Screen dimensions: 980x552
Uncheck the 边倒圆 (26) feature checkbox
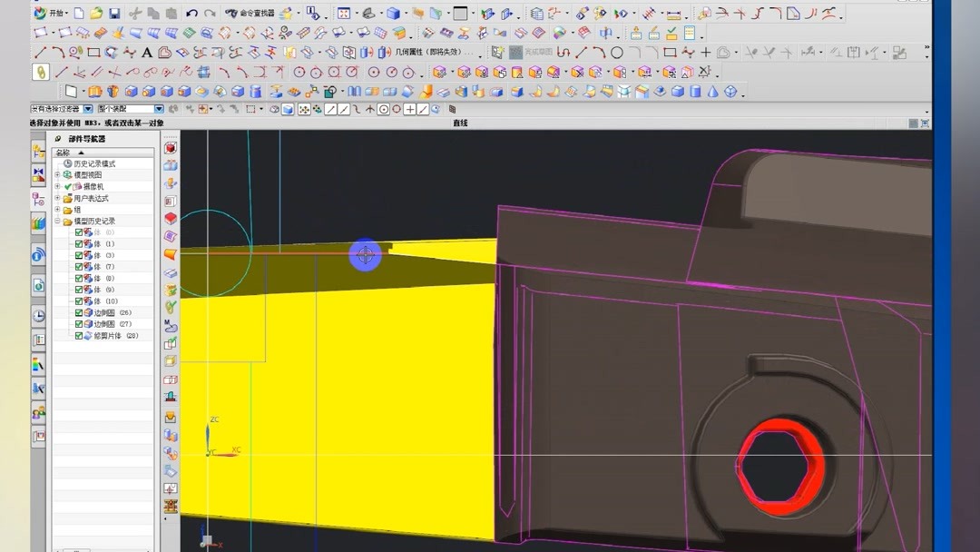pos(79,311)
